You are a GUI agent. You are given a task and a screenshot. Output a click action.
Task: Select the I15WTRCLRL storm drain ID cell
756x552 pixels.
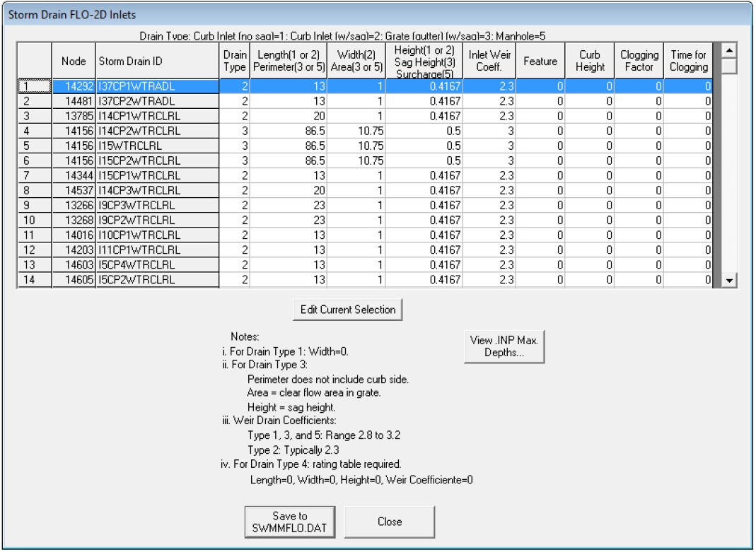click(157, 146)
